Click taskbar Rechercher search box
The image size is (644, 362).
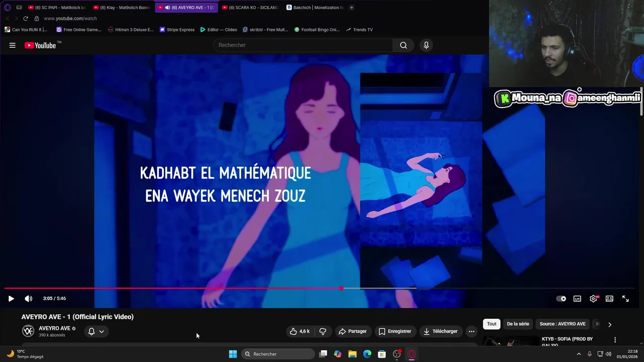[x=278, y=354]
